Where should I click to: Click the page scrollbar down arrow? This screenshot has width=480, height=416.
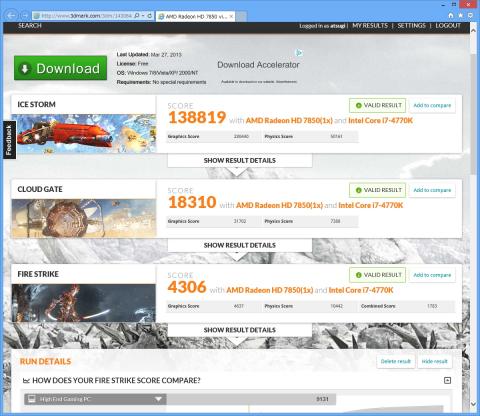pyautogui.click(x=473, y=404)
